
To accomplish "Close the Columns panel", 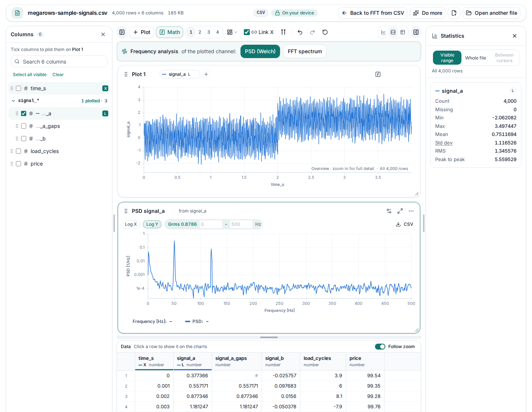I will coord(103,34).
